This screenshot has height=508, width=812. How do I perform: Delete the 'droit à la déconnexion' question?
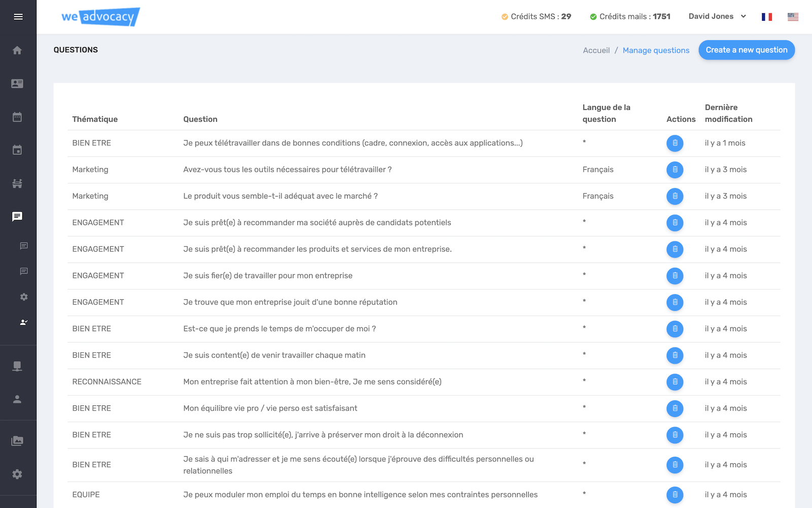(x=675, y=435)
